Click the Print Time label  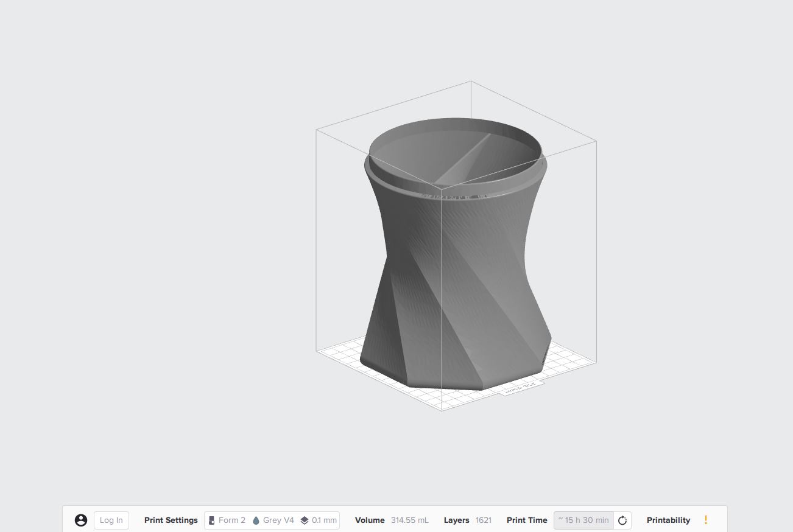pyautogui.click(x=527, y=520)
